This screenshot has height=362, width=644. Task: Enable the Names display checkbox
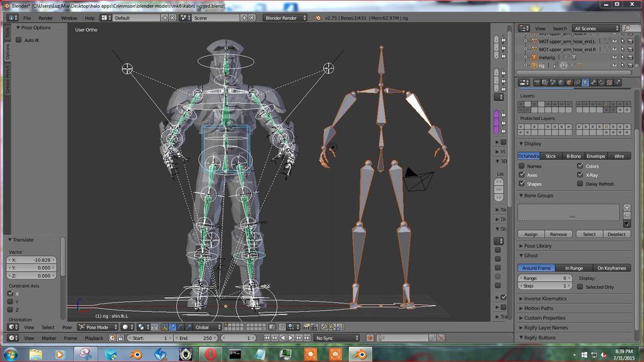522,166
